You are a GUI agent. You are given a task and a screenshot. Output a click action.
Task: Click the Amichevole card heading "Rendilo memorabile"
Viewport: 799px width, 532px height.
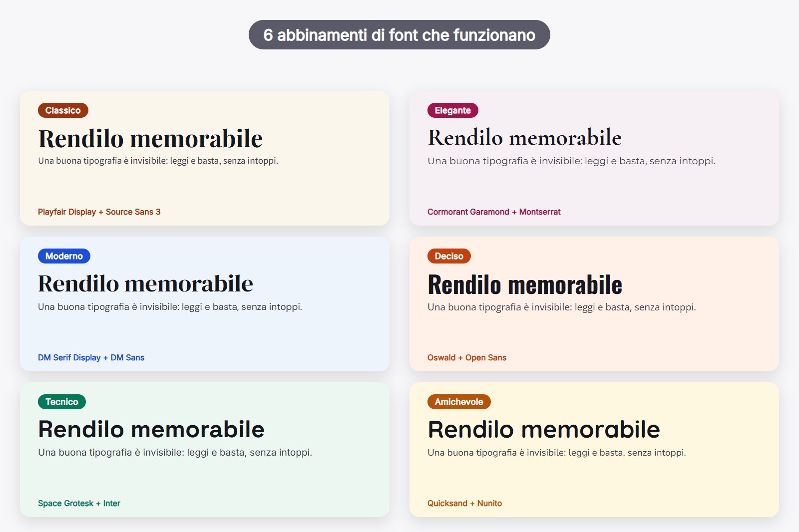[x=544, y=429]
